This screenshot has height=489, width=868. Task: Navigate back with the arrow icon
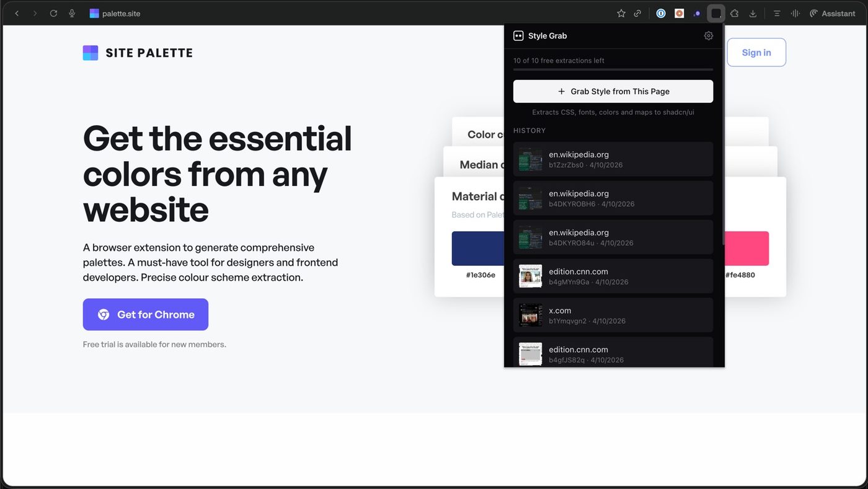pyautogui.click(x=17, y=13)
